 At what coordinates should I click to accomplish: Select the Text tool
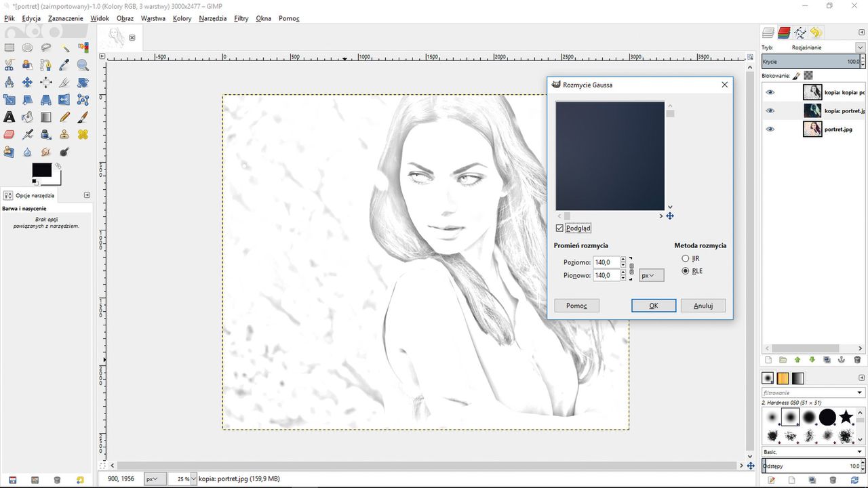9,117
